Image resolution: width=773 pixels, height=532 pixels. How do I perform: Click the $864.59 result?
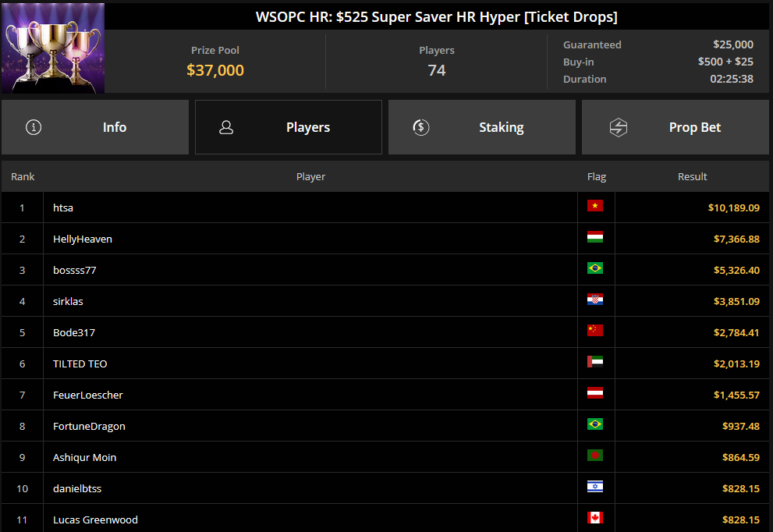pos(741,458)
